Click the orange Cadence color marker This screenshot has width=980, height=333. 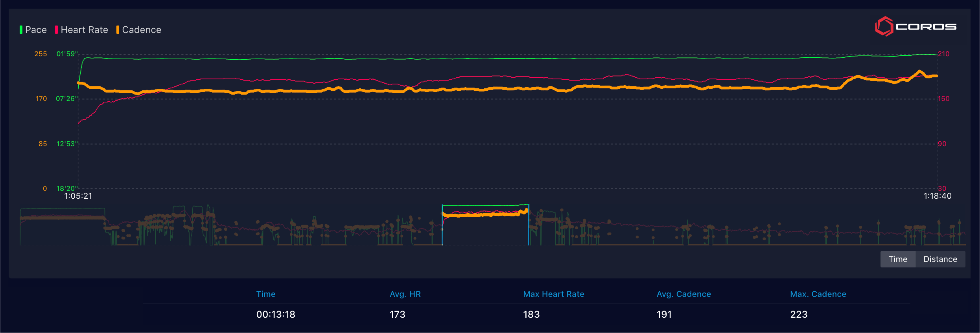point(118,30)
